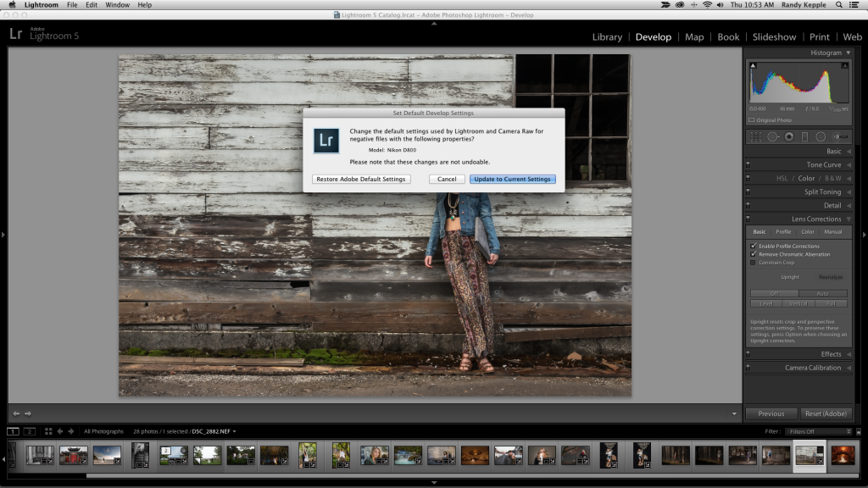
Task: Click the Lightroom Lr identity plate logo
Action: click(15, 34)
